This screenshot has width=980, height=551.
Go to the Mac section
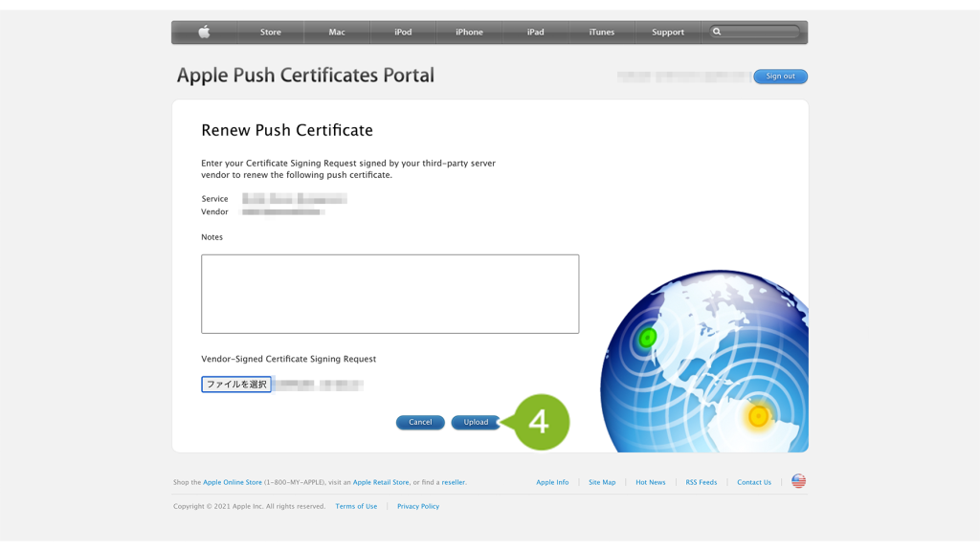coord(337,32)
